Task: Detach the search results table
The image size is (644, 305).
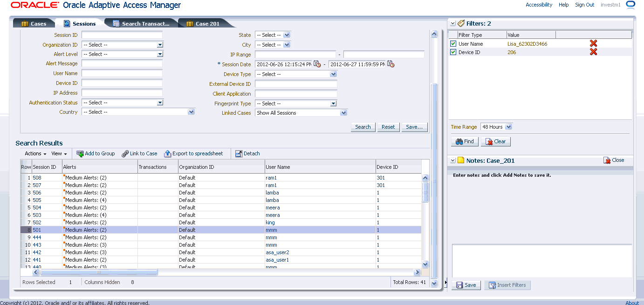Action: tap(247, 153)
